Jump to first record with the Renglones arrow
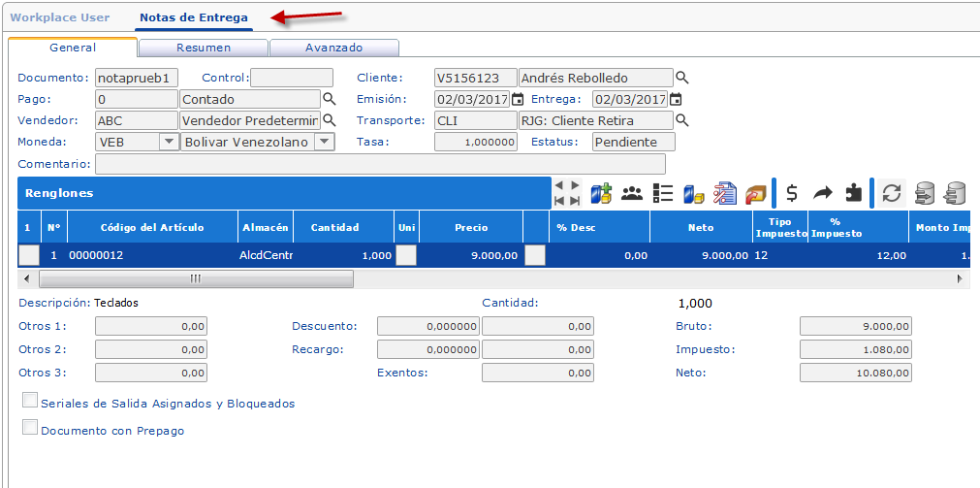This screenshot has height=488, width=980. tap(560, 200)
